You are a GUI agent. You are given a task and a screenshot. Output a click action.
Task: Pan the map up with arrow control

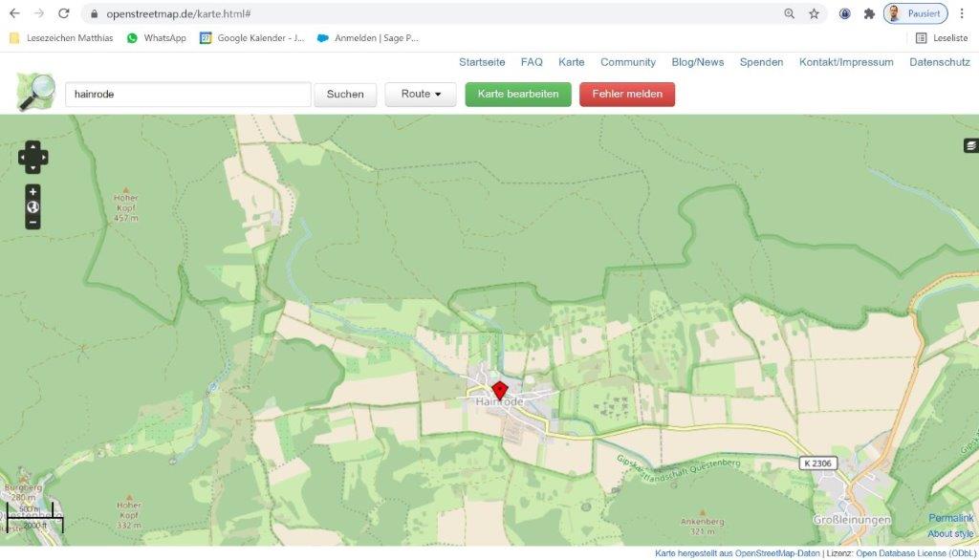coord(33,146)
